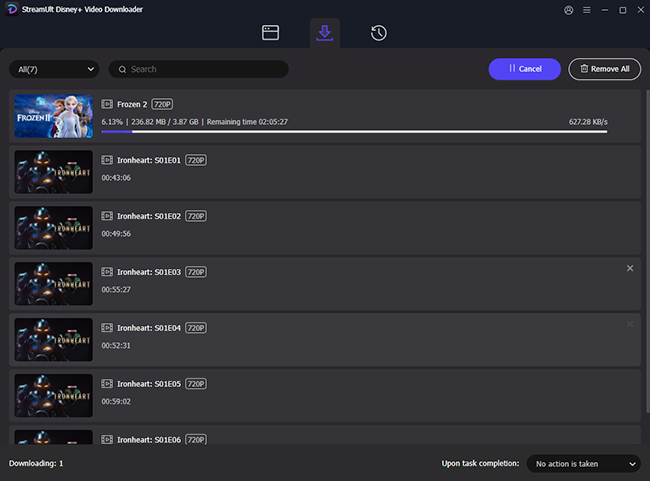Click the video icon beside Ironheart S01E03

point(107,272)
